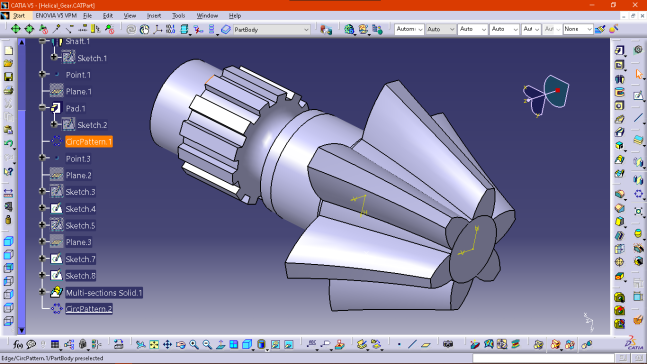
Task: Expand the Sketch.7 tree node
Action: pos(42,258)
